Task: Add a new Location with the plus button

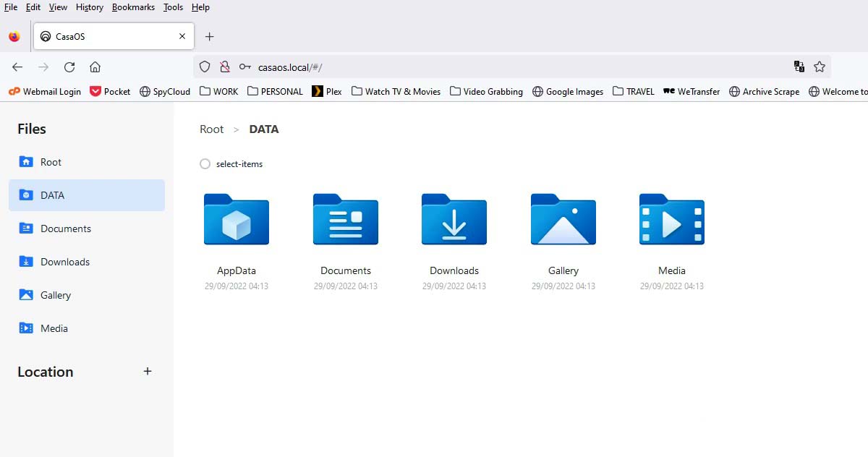Action: (x=147, y=371)
